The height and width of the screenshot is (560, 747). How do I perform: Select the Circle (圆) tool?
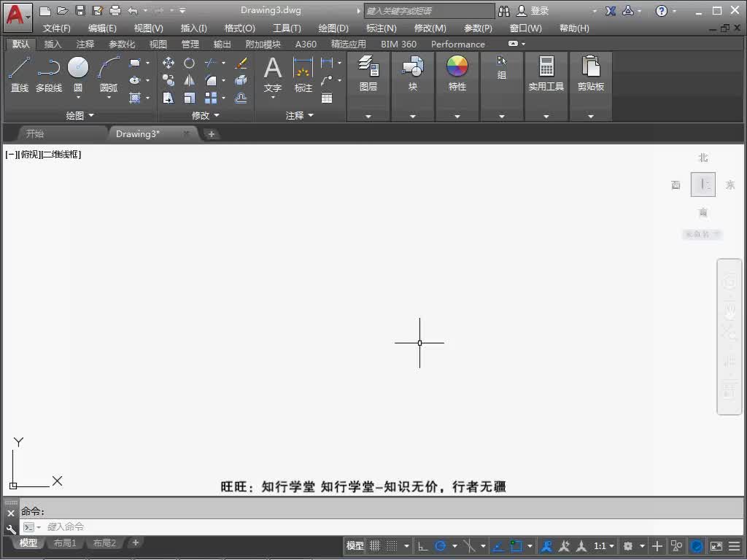78,74
